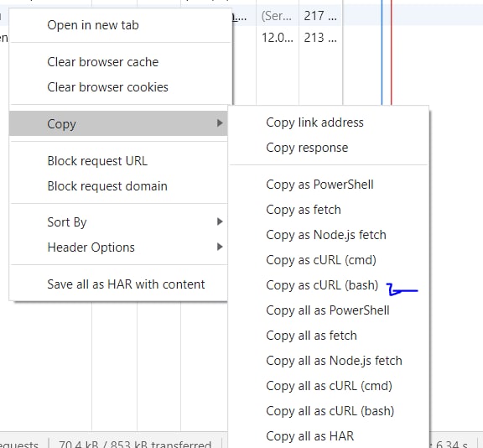
Task: Click the (Ser... size cell
Action: 277,16
